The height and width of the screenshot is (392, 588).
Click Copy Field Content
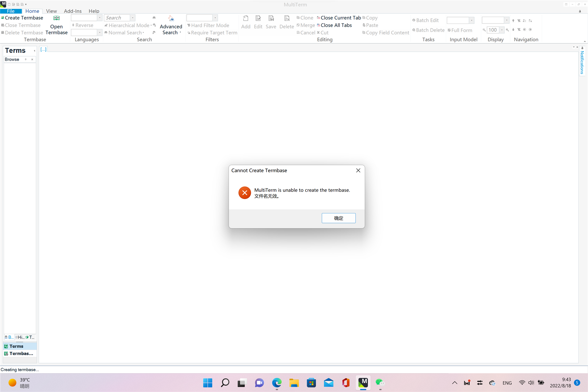386,33
